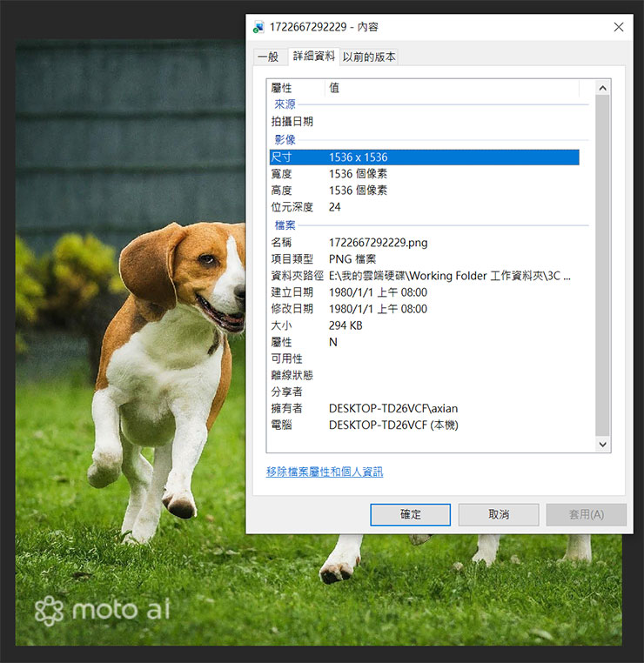Close the 內容 properties dialog with X
Image resolution: width=644 pixels, height=663 pixels.
[618, 27]
